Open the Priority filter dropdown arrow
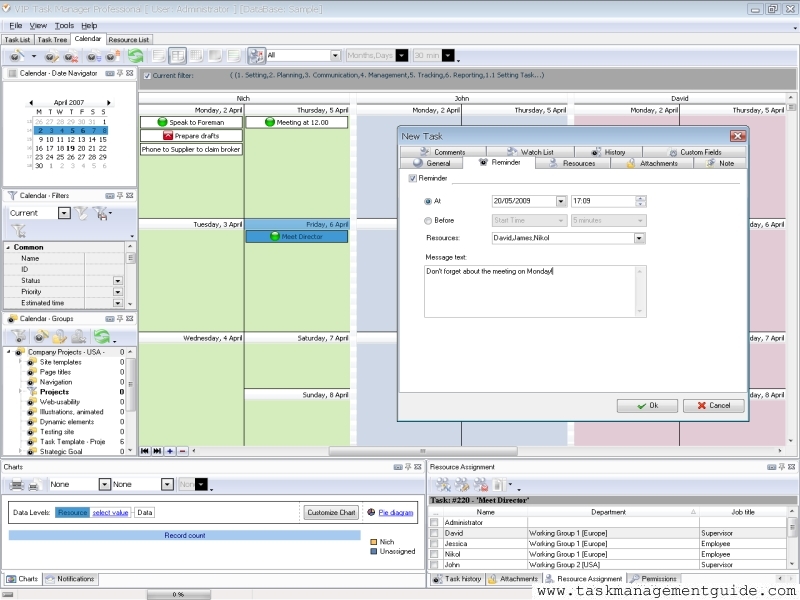Screen dimensions: 800x600 tap(118, 292)
